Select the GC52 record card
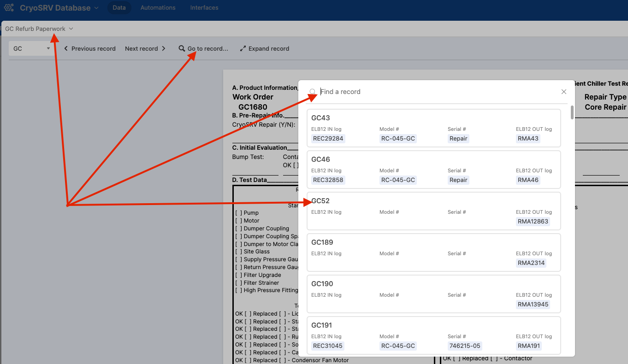628x364 pixels. (x=433, y=211)
